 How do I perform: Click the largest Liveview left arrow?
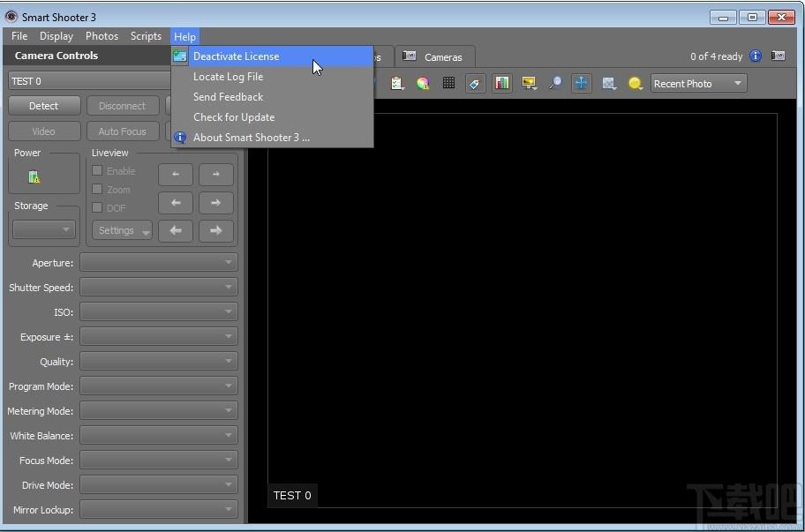(176, 231)
